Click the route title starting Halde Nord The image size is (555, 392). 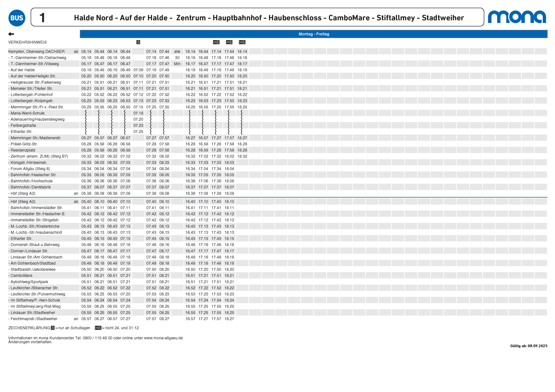tap(269, 18)
